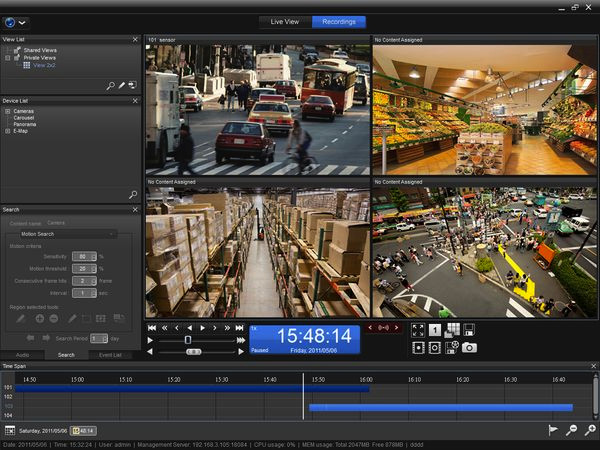Click the snapshot camera icon
This screenshot has height=450, width=600.
(x=469, y=347)
